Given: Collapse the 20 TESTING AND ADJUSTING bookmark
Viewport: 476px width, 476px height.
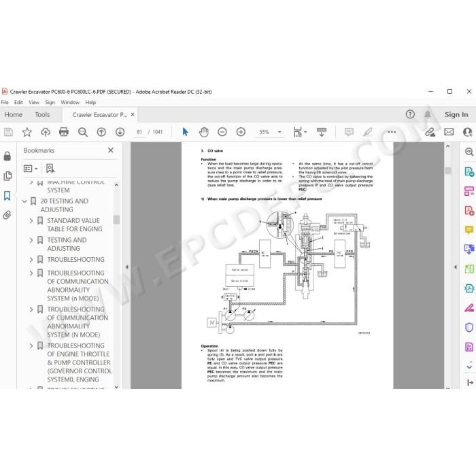Looking at the screenshot, I should (24, 201).
